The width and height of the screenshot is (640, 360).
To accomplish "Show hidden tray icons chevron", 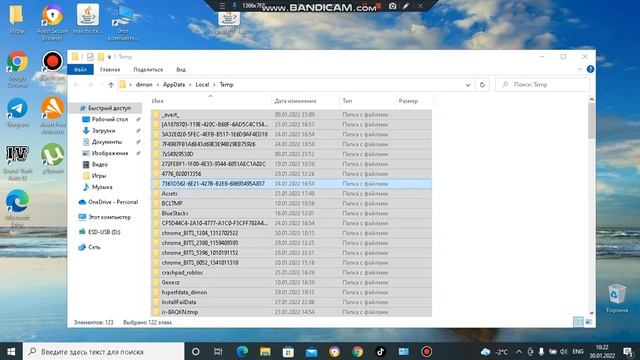I will tap(519, 351).
